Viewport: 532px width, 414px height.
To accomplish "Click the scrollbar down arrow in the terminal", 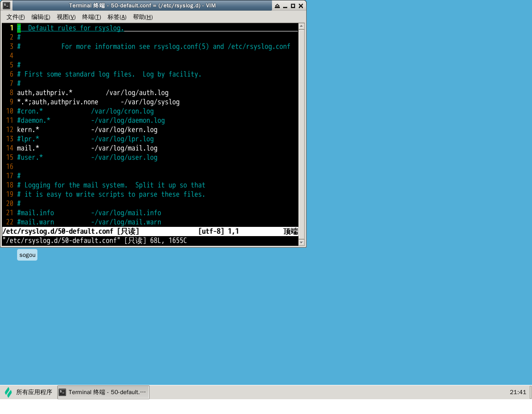I will pyautogui.click(x=302, y=242).
